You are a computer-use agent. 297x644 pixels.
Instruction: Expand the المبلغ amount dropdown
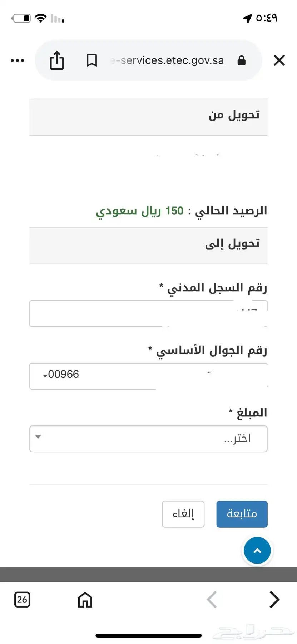(x=148, y=439)
